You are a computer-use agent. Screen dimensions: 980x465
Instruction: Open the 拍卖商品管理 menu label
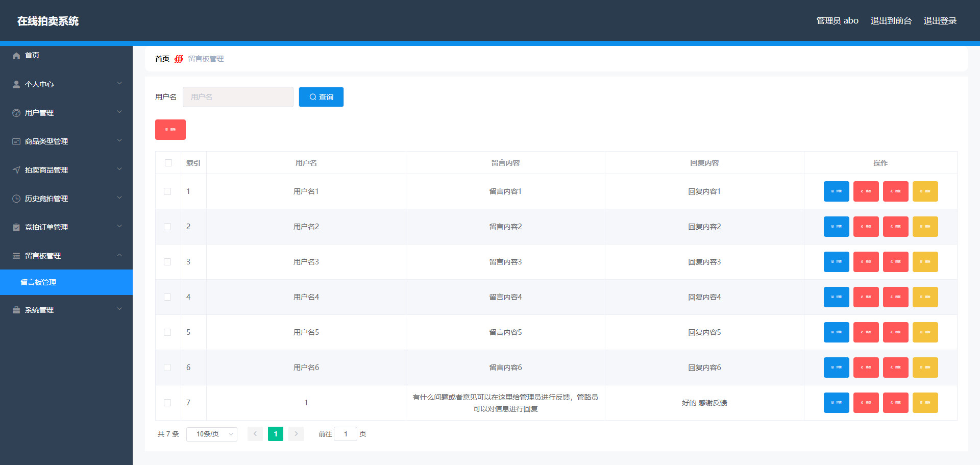(46, 170)
